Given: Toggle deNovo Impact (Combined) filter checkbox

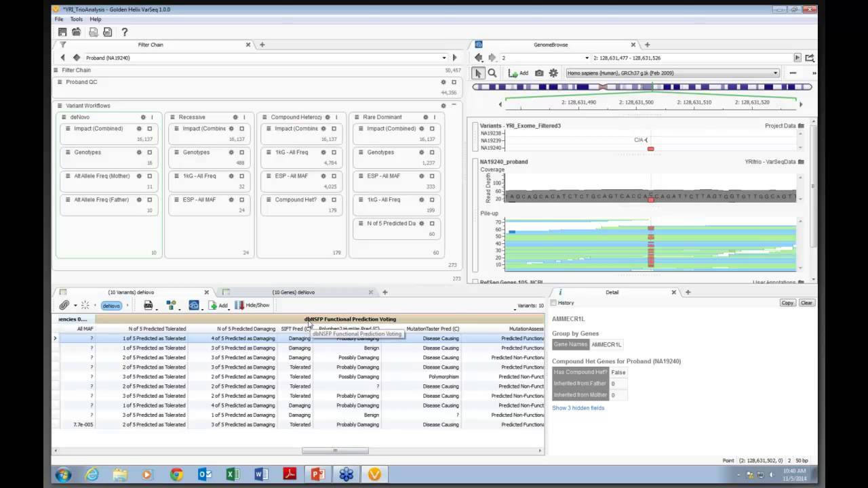Looking at the screenshot, I should (x=149, y=129).
